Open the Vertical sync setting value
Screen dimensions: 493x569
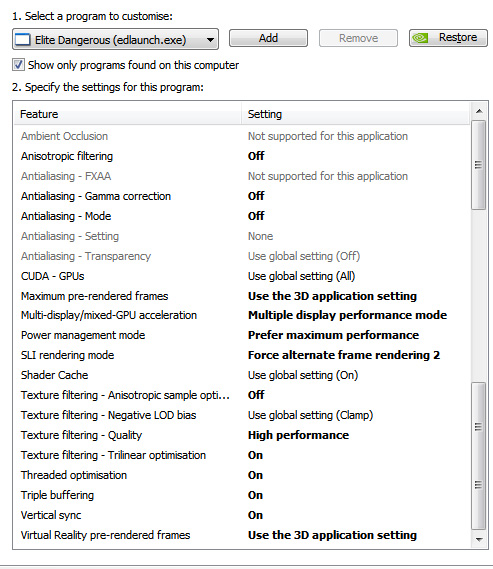[x=255, y=515]
